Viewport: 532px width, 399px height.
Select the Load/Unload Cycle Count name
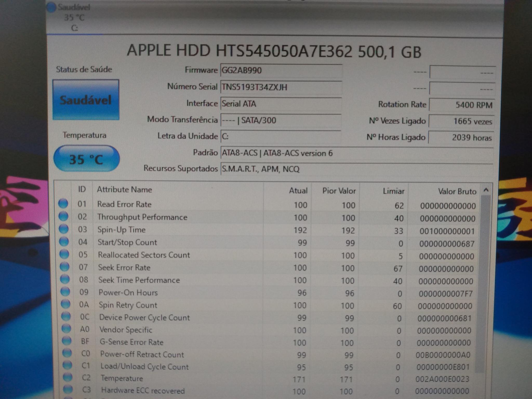pos(144,367)
